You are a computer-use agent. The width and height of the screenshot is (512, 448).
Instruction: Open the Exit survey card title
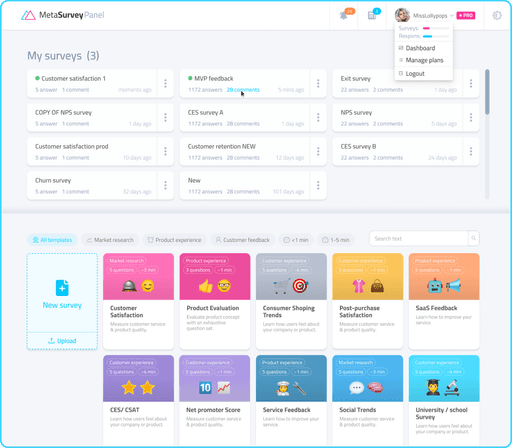tap(355, 79)
